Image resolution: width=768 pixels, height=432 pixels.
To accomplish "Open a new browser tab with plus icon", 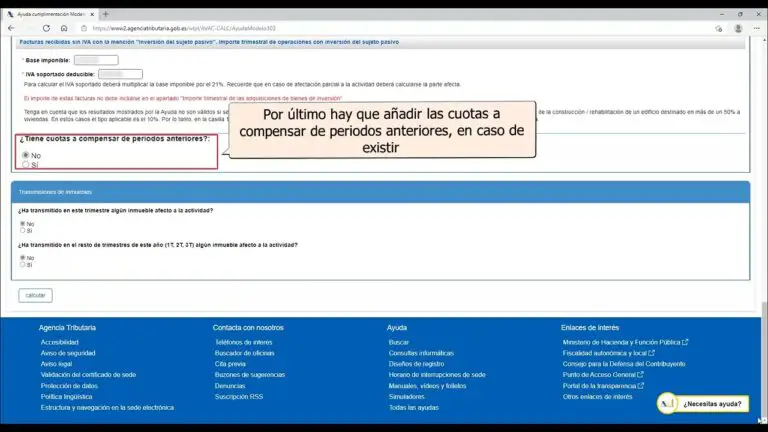I will click(x=105, y=14).
